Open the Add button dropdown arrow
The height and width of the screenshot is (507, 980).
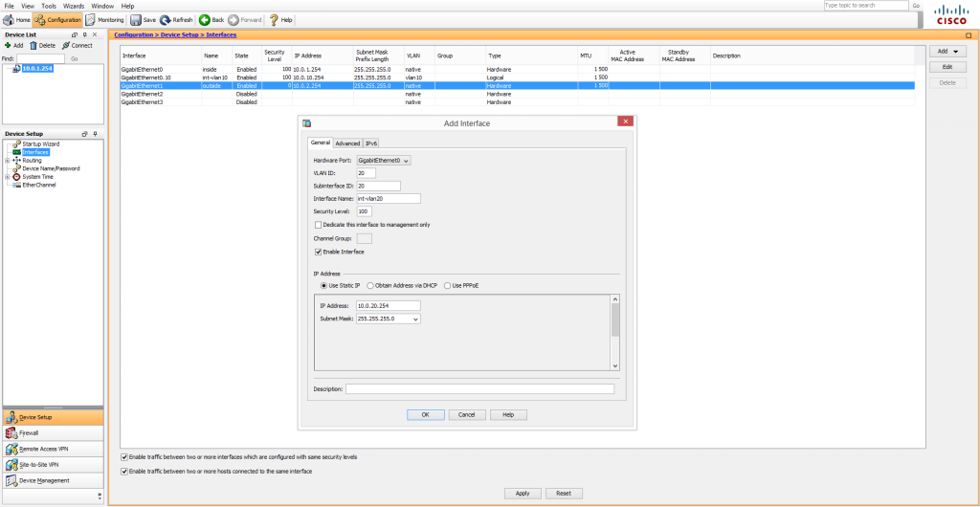click(x=955, y=52)
